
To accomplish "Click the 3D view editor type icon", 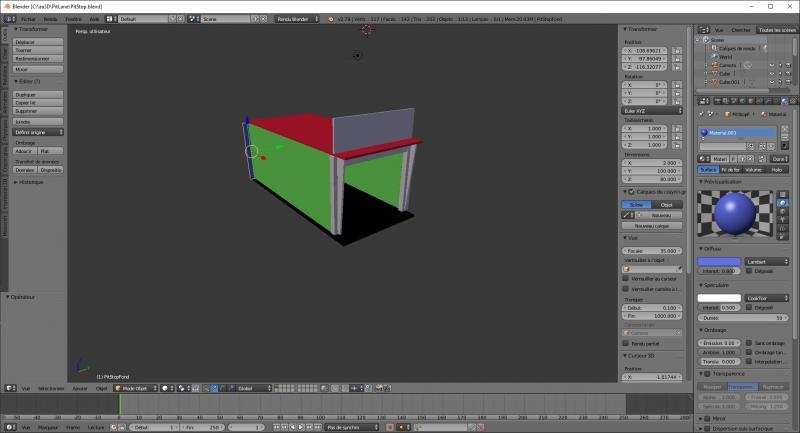I will coord(8,388).
